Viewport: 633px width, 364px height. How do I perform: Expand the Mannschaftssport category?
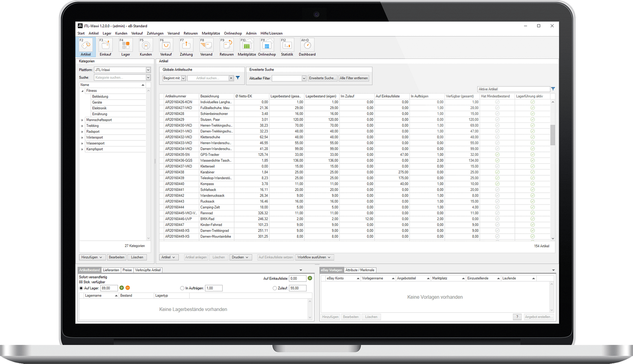[82, 120]
